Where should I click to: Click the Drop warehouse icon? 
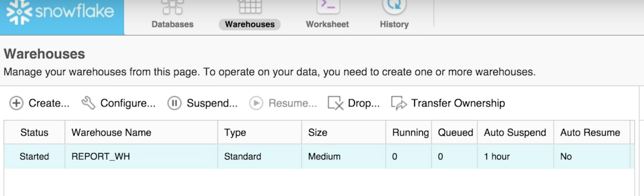(x=336, y=103)
